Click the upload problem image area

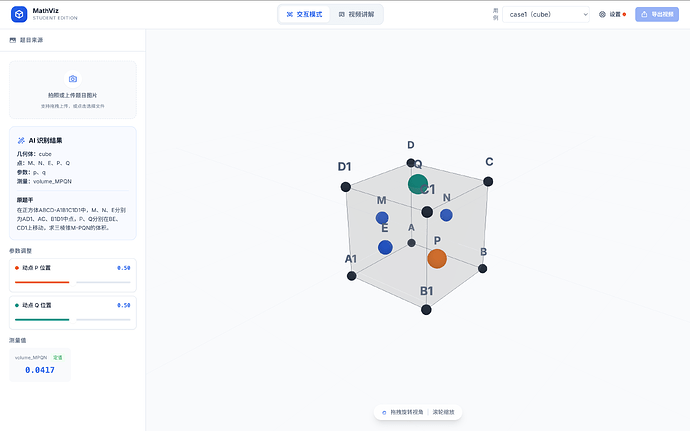coord(72,89)
